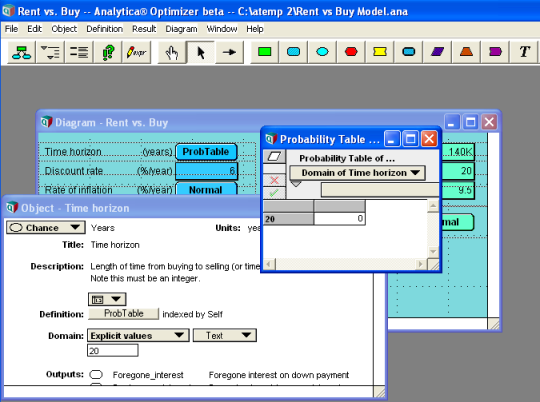Minimize the Probability Table window

pyautogui.click(x=392, y=139)
